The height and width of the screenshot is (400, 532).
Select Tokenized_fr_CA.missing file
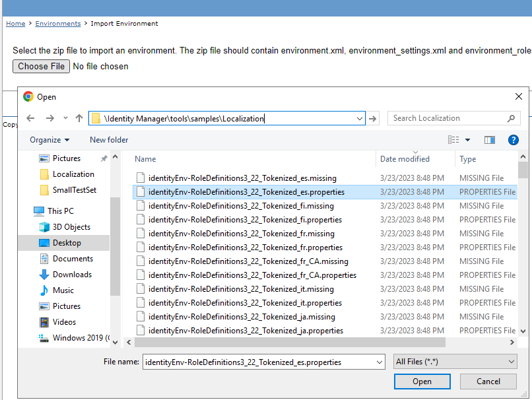pyautogui.click(x=325, y=261)
